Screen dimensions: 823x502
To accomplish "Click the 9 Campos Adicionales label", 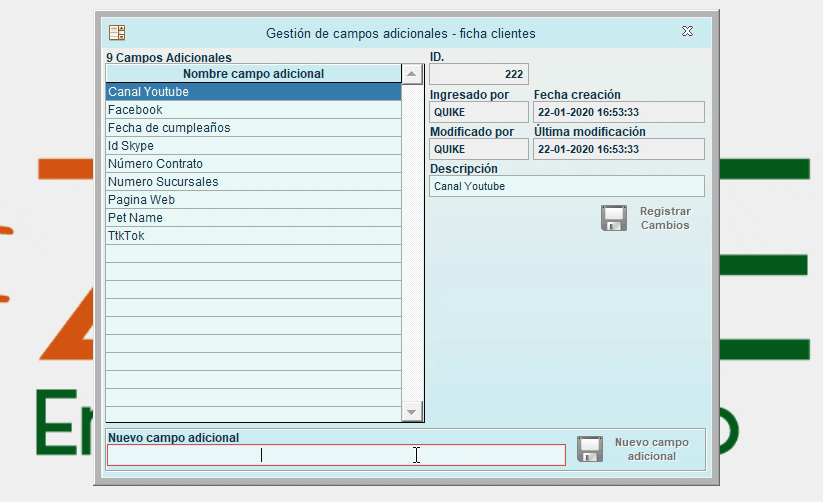I will pyautogui.click(x=169, y=57).
